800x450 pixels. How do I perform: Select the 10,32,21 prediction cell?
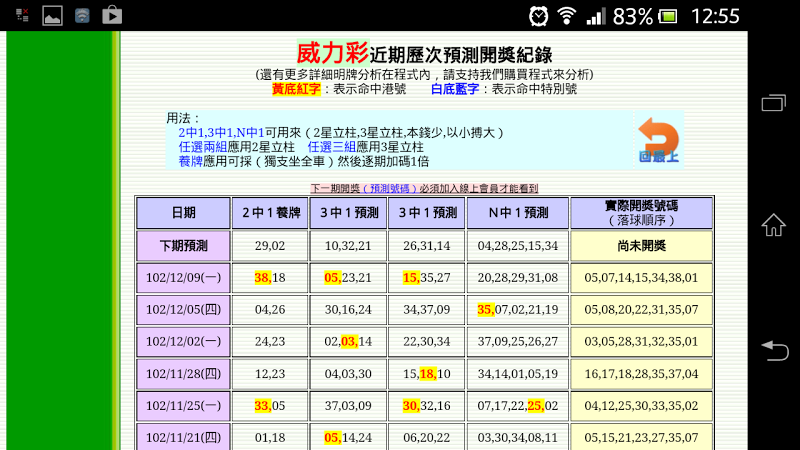click(x=348, y=246)
